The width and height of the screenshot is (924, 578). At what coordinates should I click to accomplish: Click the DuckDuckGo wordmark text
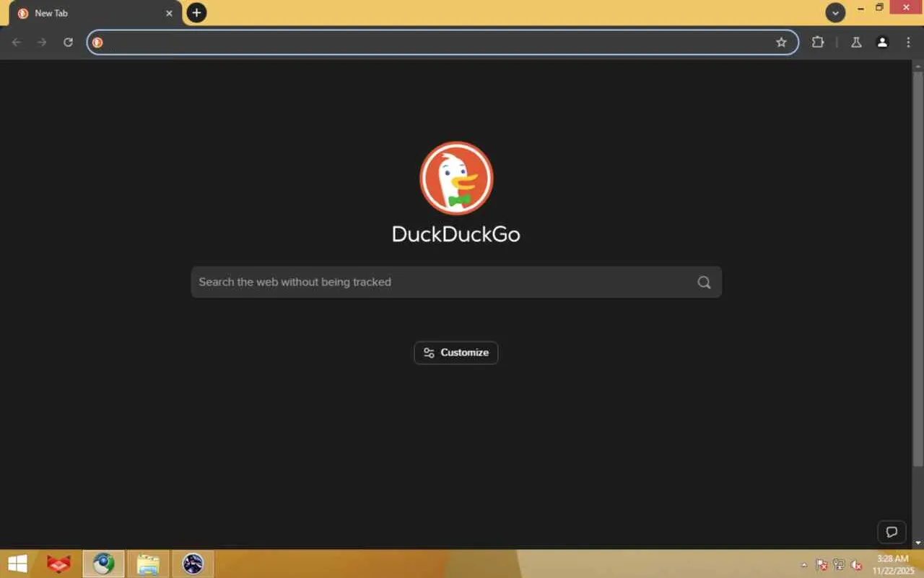pyautogui.click(x=456, y=234)
